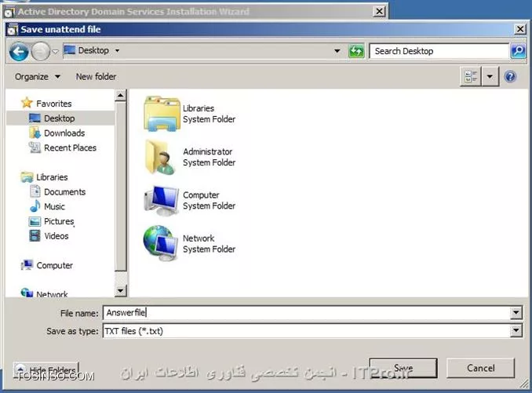Open the view options dropdown arrow
Image resolution: width=532 pixels, height=393 pixels.
(490, 77)
